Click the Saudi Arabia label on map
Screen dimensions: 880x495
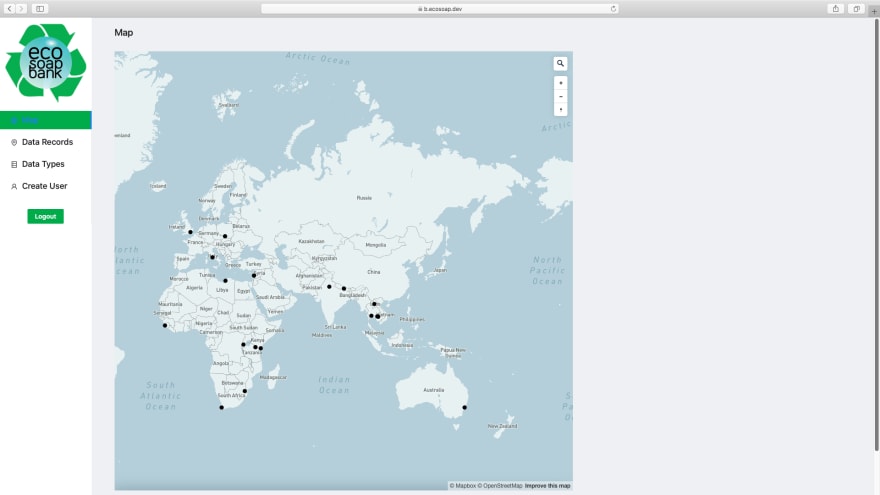pos(271,297)
